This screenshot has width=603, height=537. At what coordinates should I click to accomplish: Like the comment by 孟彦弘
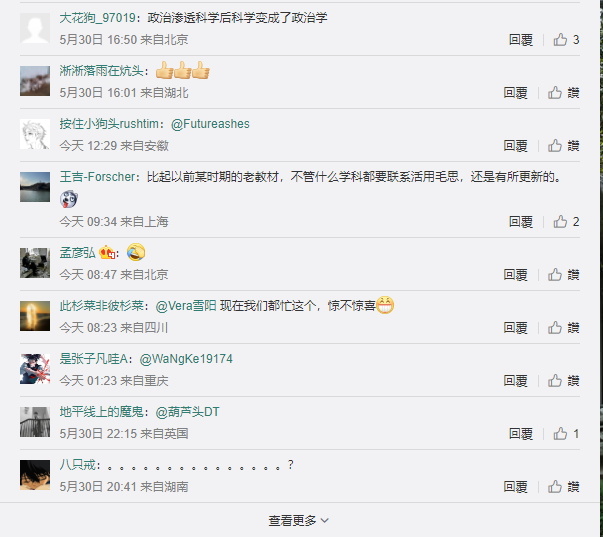[x=563, y=275]
